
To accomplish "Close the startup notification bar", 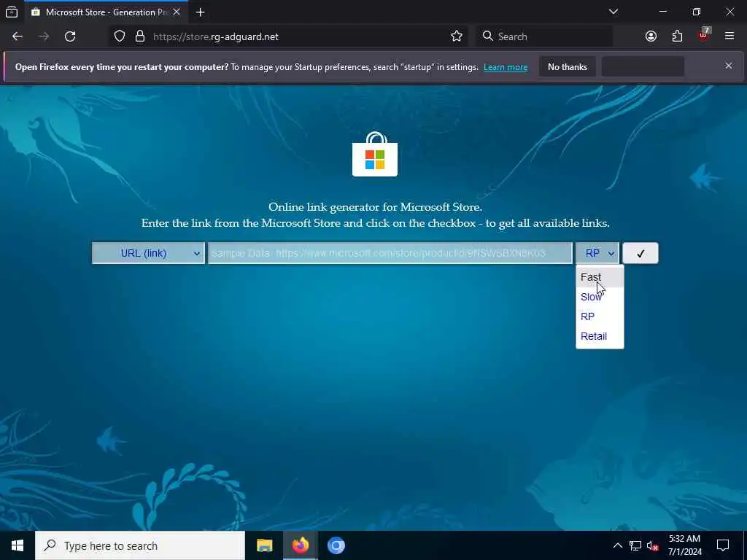I will click(x=729, y=66).
